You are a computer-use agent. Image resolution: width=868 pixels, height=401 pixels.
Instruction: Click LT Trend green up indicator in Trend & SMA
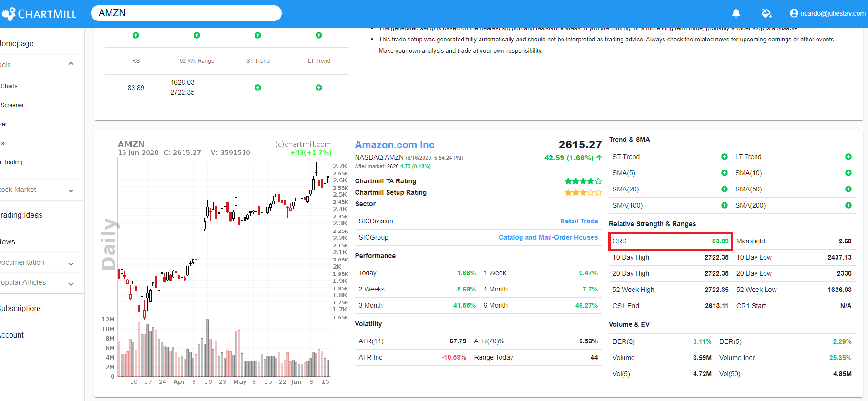[x=848, y=157]
